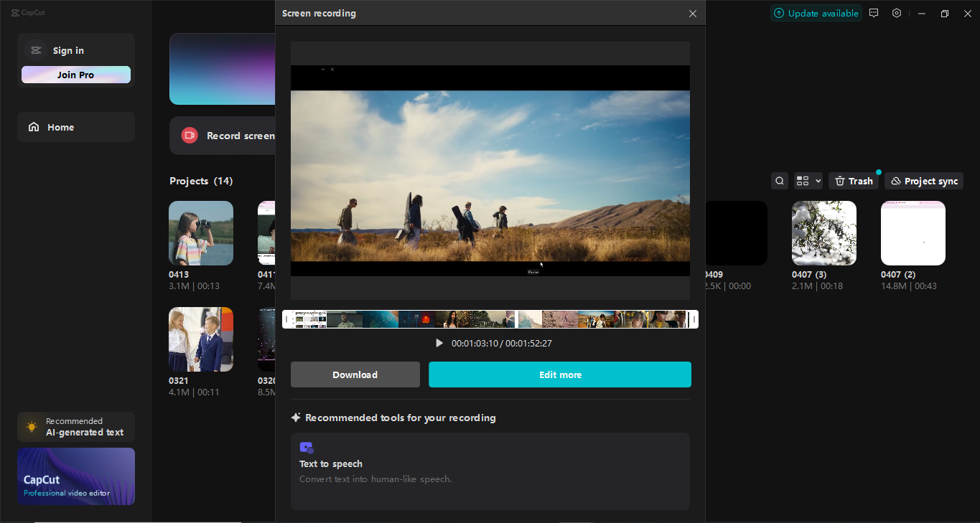Click the CapCut logo in the top-left
Image resolution: width=980 pixels, height=523 pixels.
click(28, 12)
